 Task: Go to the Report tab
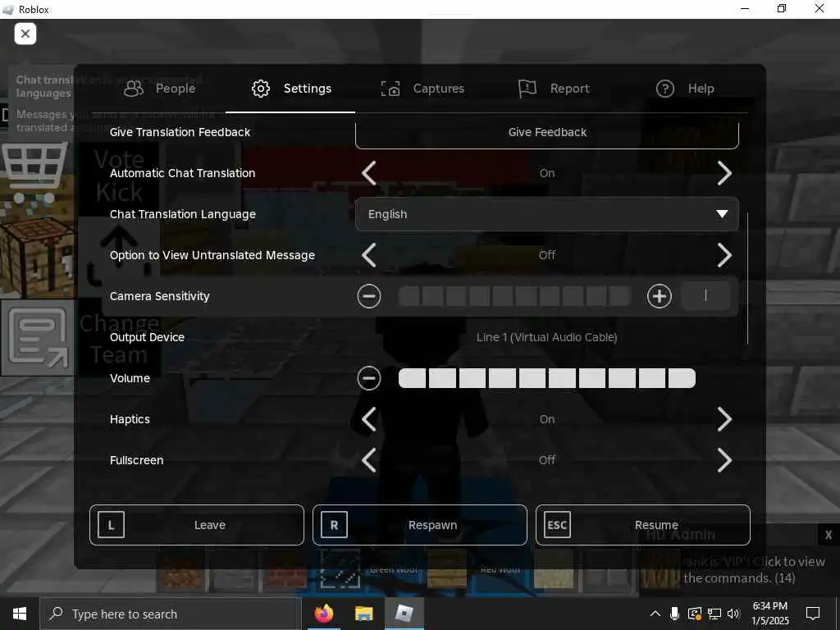pos(554,89)
